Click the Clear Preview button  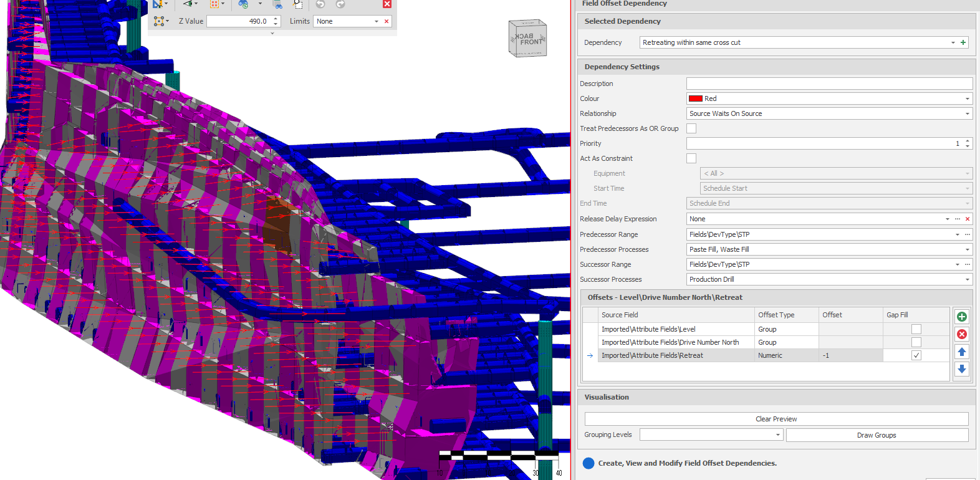pos(776,419)
